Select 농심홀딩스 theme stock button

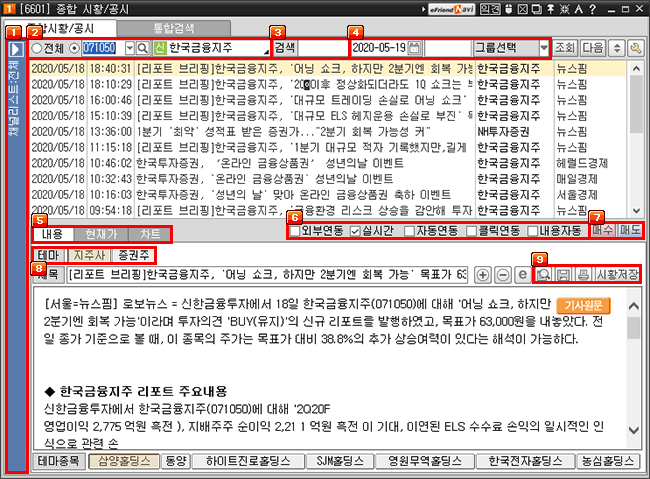pyautogui.click(x=608, y=461)
